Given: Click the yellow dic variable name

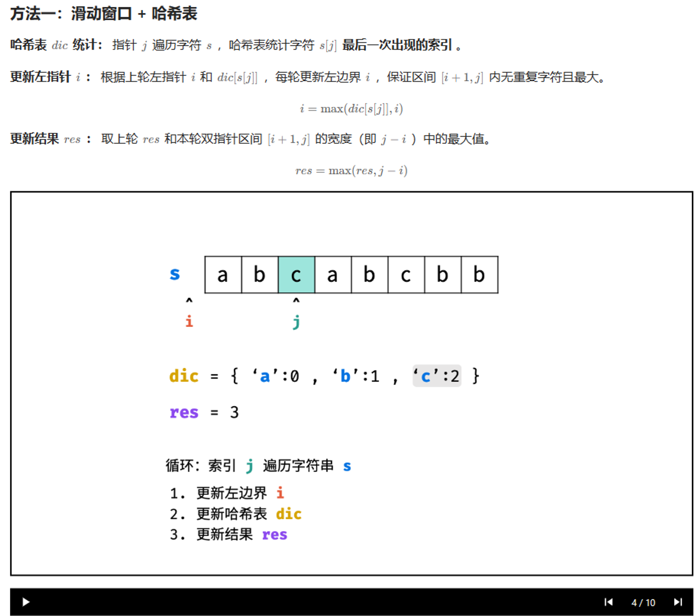Looking at the screenshot, I should click(x=184, y=376).
